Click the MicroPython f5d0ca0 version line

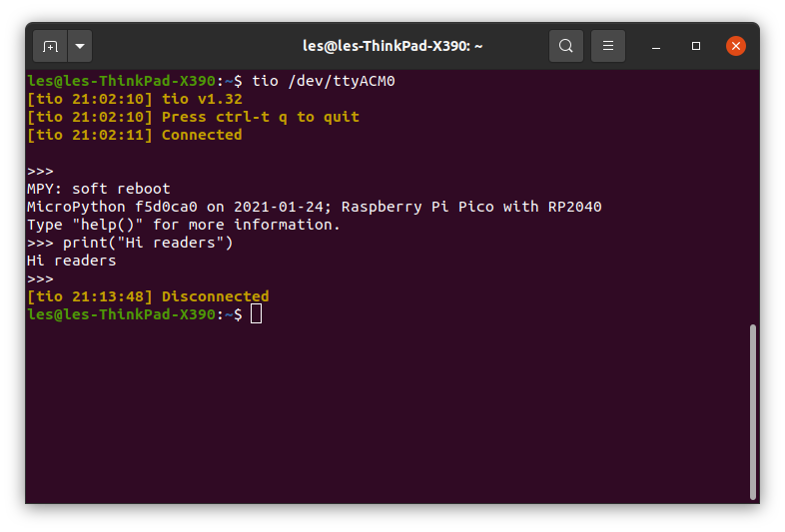point(315,207)
